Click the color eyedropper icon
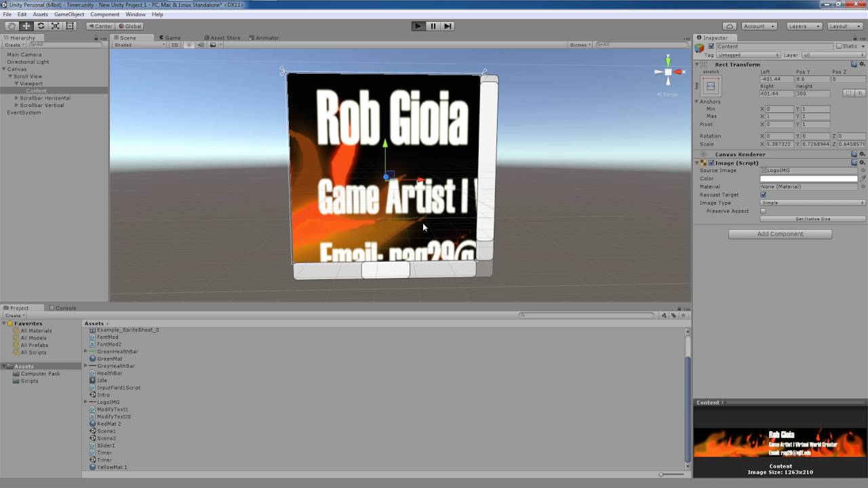The height and width of the screenshot is (488, 868). point(863,178)
